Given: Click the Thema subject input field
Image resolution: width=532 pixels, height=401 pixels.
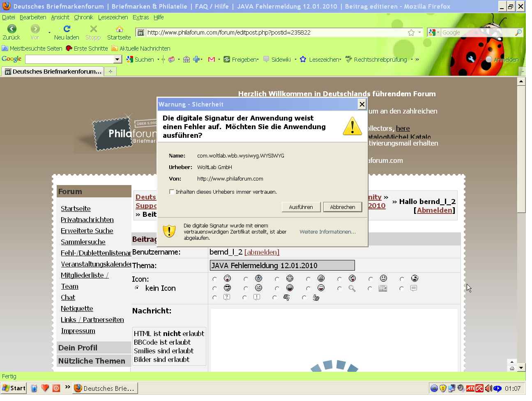Looking at the screenshot, I should click(x=282, y=265).
